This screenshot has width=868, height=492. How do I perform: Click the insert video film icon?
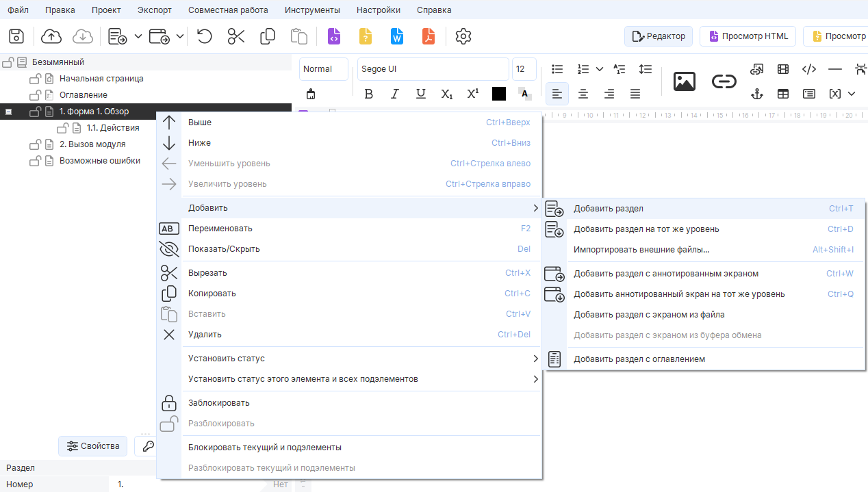click(783, 69)
